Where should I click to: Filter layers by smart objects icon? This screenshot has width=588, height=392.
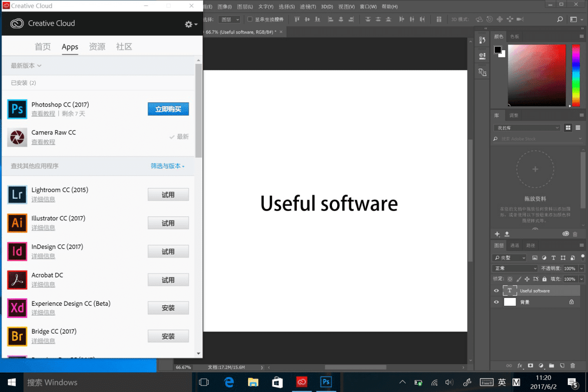click(x=573, y=258)
